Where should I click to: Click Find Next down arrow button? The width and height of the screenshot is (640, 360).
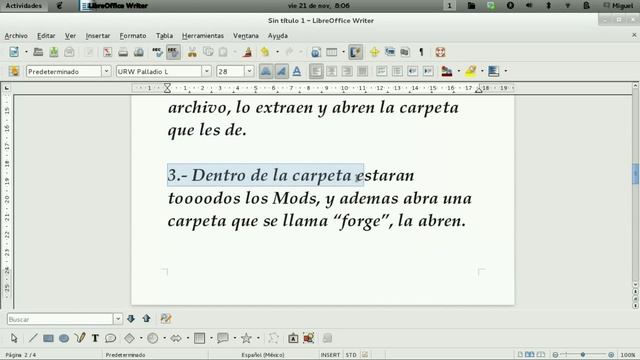[x=131, y=318]
